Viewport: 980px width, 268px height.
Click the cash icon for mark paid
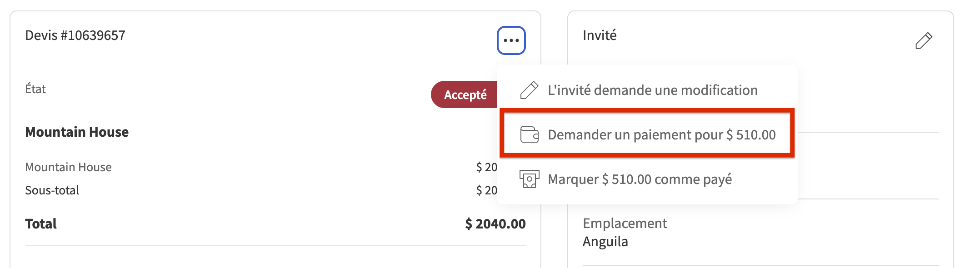(529, 179)
